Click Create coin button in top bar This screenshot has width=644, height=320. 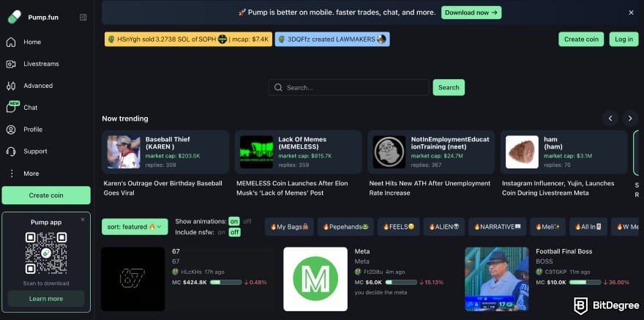[581, 40]
